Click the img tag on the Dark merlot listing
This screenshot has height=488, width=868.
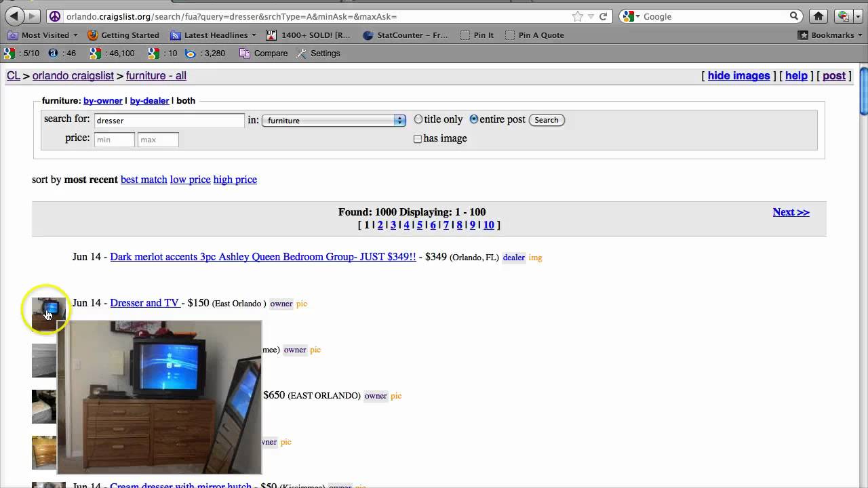point(536,258)
